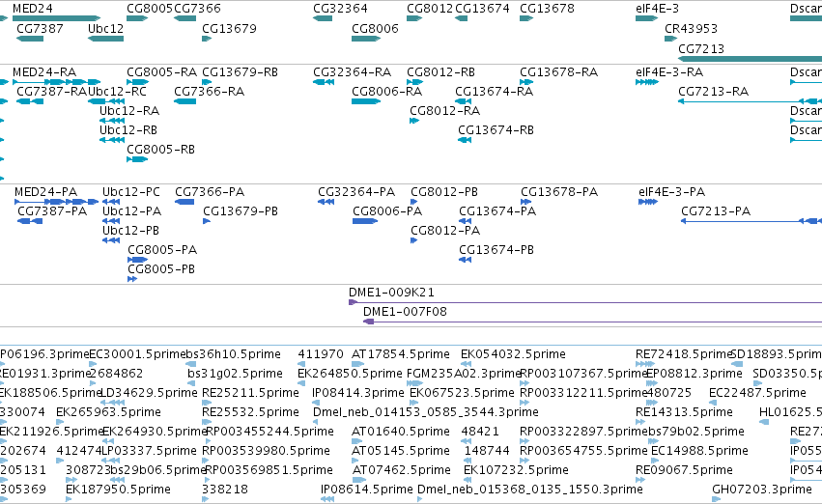Select the CG32364 gene label
822x504 pixels.
pos(340,9)
